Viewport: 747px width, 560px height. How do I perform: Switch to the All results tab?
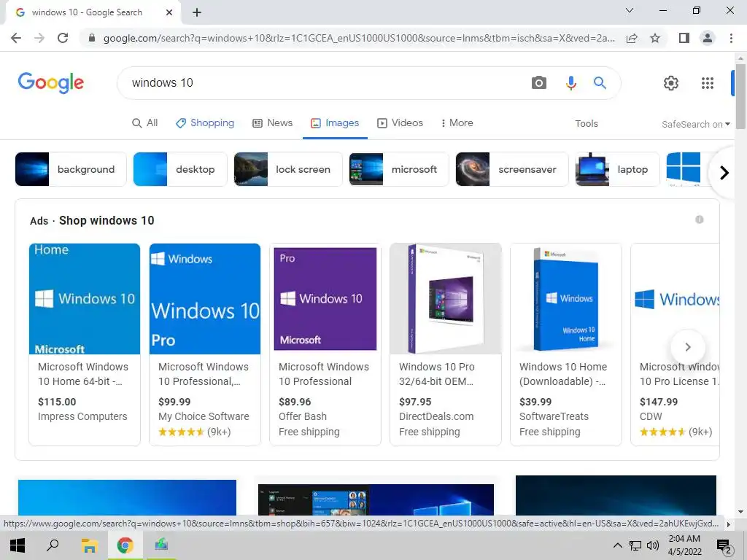[x=145, y=122]
